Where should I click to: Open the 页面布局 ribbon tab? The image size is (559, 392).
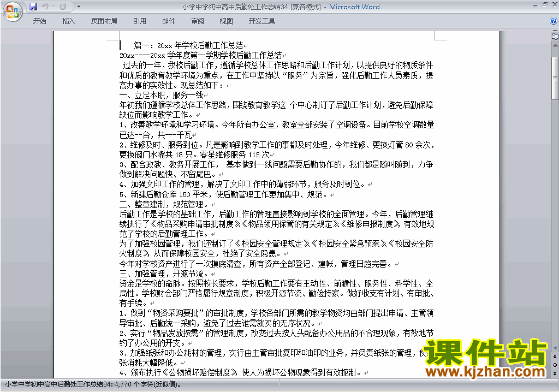coord(104,21)
